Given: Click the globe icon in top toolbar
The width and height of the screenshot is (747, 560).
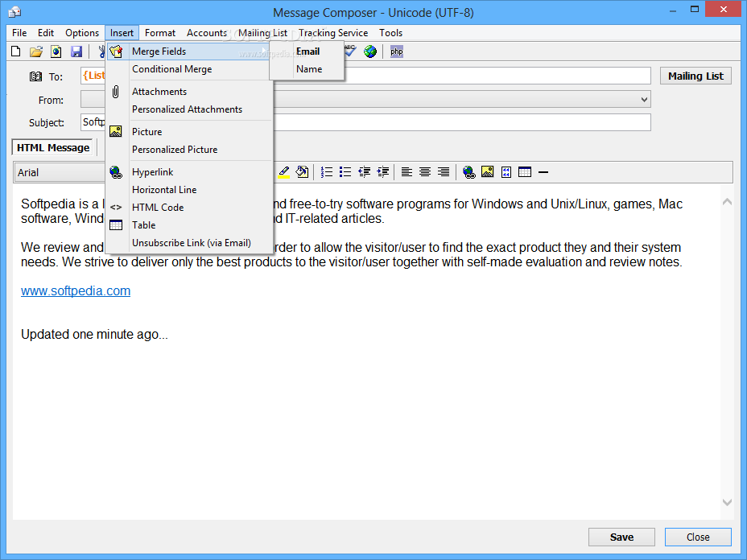Looking at the screenshot, I should click(x=370, y=51).
